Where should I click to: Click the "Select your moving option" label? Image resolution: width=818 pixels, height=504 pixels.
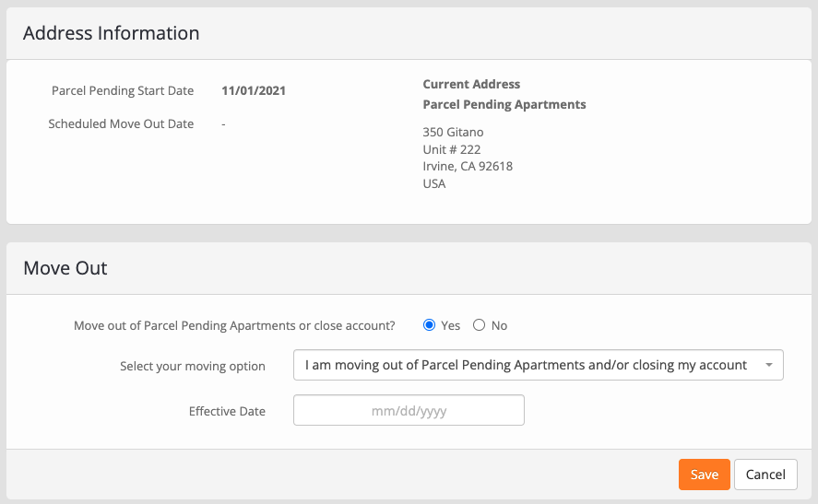click(193, 367)
